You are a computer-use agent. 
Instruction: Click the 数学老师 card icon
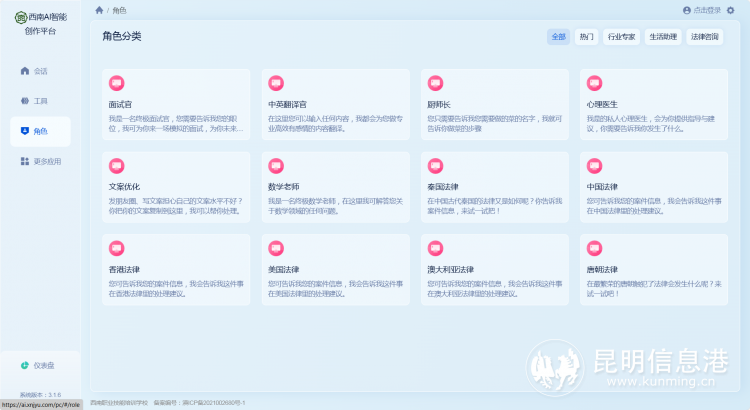pyautogui.click(x=275, y=165)
